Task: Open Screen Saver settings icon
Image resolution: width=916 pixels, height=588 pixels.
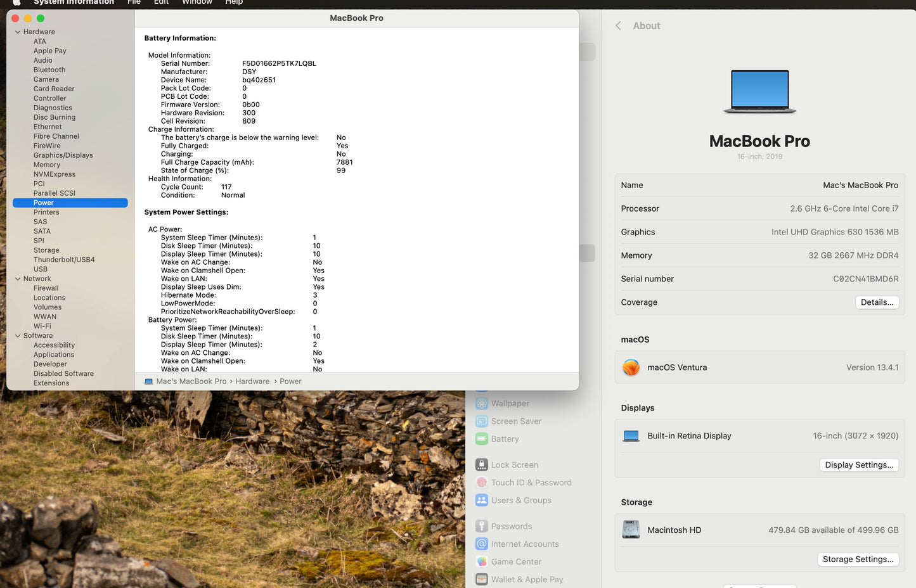Action: coord(482,421)
